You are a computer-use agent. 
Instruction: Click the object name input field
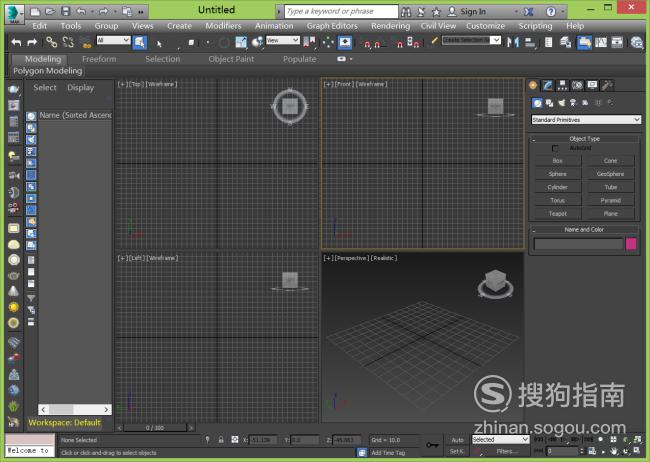click(x=578, y=244)
